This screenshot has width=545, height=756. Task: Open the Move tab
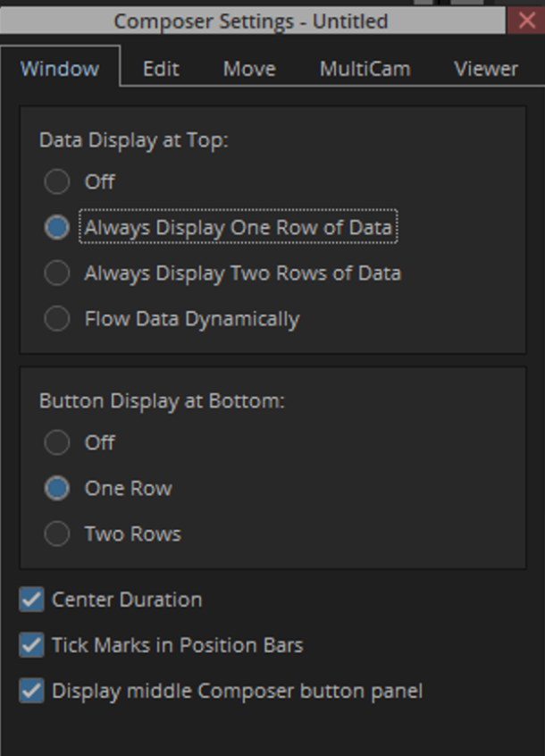click(x=249, y=69)
